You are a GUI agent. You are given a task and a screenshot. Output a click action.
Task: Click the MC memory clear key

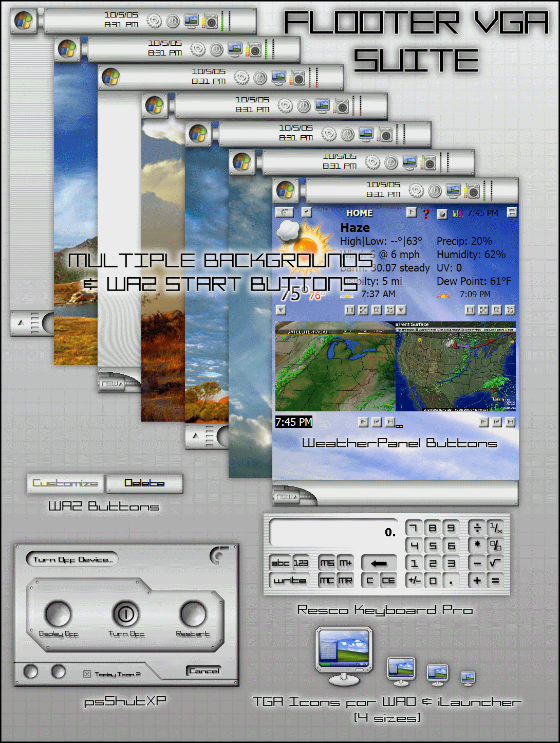[327, 581]
